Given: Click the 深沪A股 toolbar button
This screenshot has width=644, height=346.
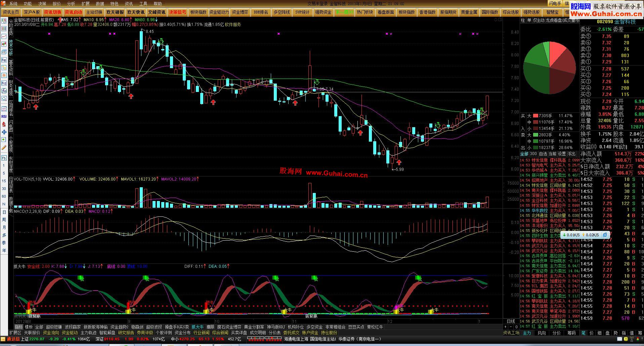Looking at the screenshot, I should pyautogui.click(x=32, y=12).
